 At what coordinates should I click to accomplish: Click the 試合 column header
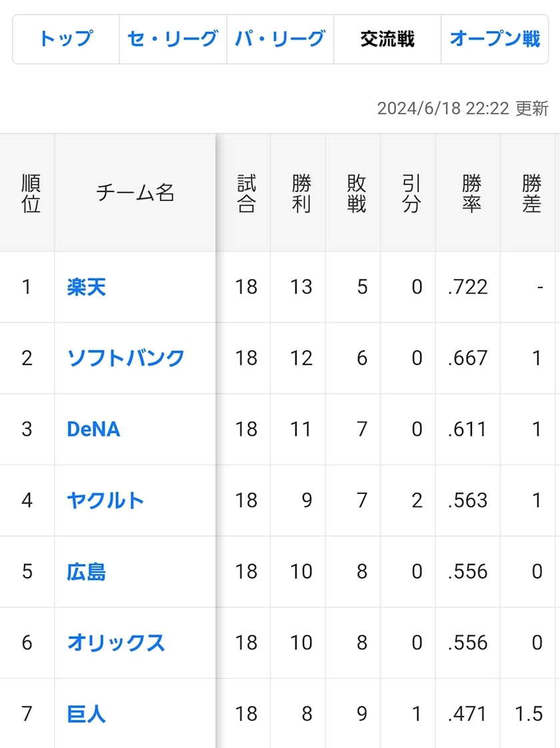coord(246,194)
